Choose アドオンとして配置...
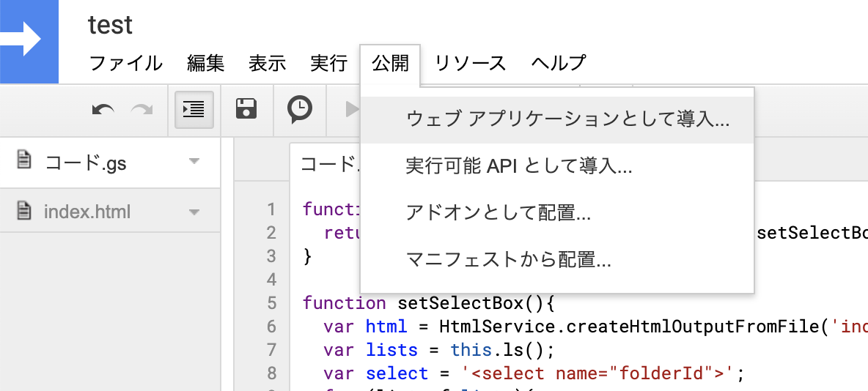Viewport: 868px width, 391px height. pyautogui.click(x=557, y=213)
